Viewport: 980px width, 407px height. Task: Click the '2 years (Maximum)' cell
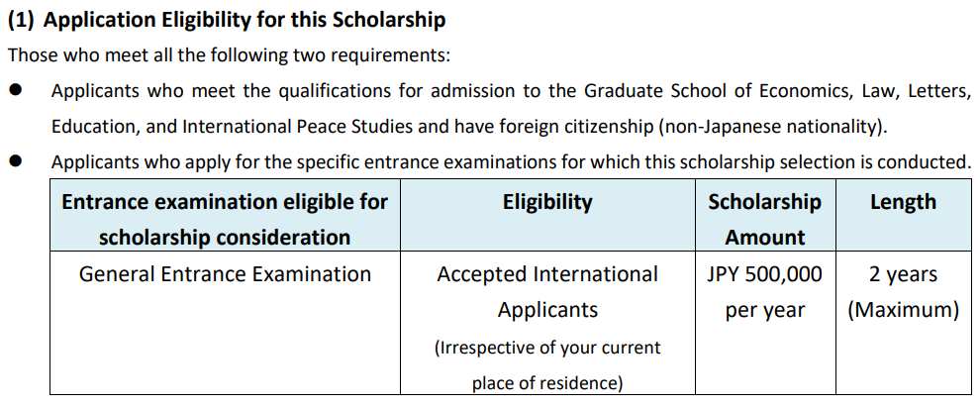[x=904, y=323]
